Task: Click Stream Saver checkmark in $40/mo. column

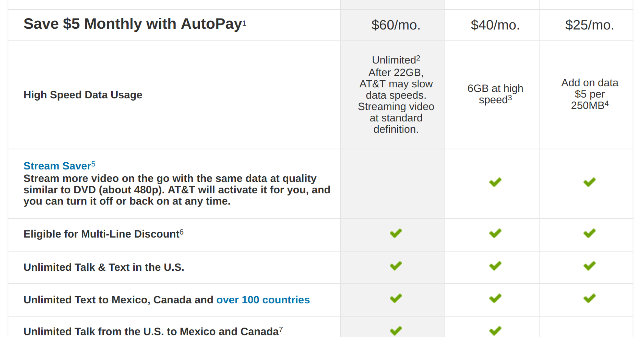Action: [495, 182]
